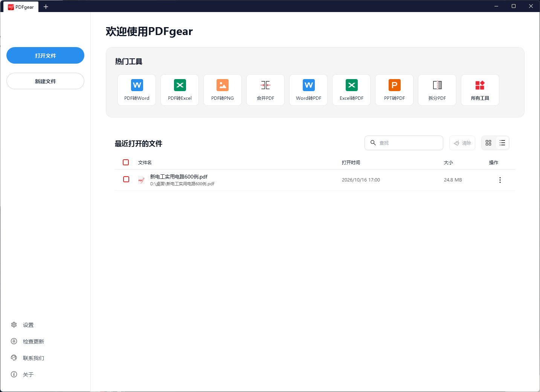
Task: Open the 关于 about dialog
Action: pos(23,374)
